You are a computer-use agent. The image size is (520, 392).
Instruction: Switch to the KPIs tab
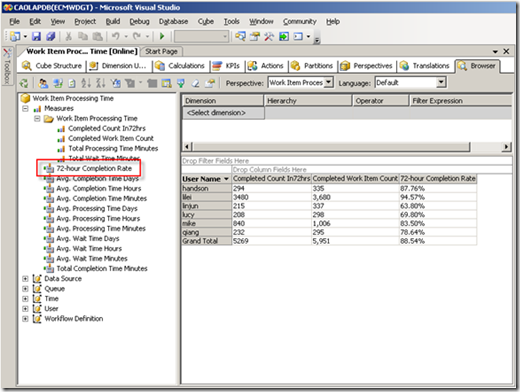[x=226, y=66]
